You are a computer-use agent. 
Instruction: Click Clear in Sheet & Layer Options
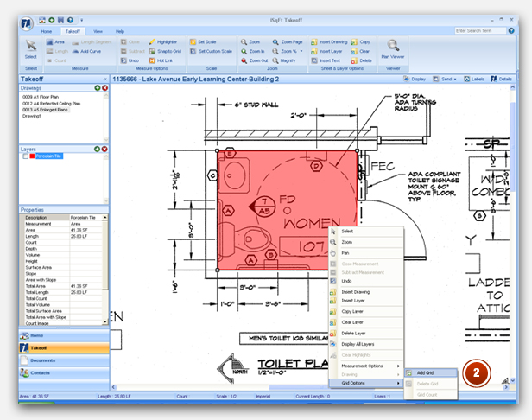[360, 51]
